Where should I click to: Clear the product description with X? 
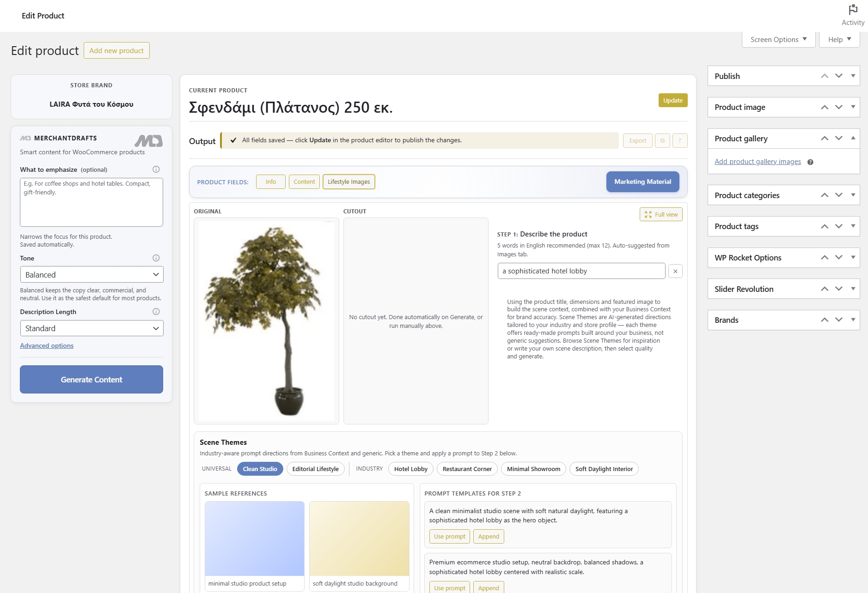pos(675,271)
